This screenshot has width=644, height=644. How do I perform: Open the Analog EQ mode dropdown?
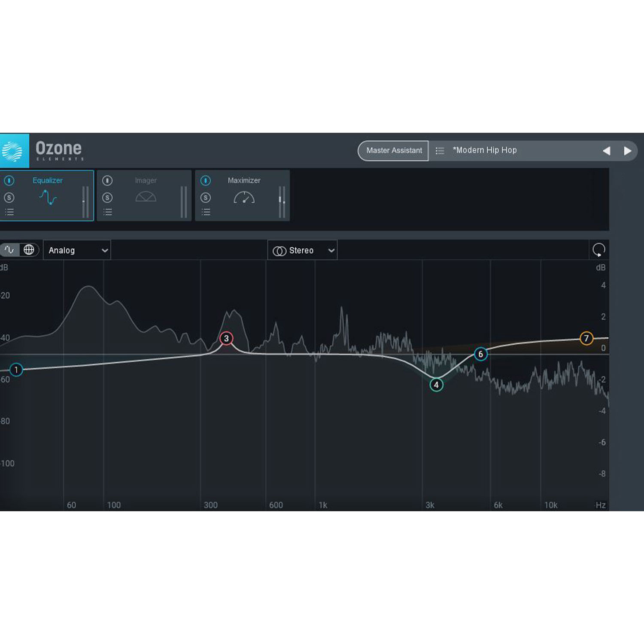click(x=76, y=250)
